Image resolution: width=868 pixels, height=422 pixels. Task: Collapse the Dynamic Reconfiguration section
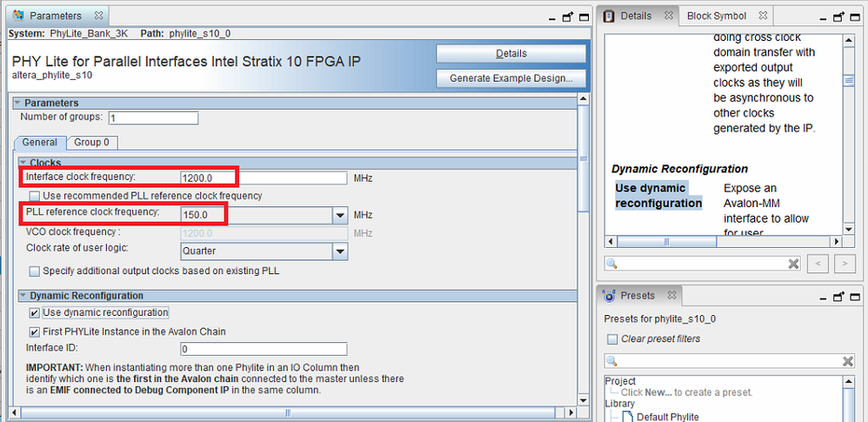click(x=23, y=296)
